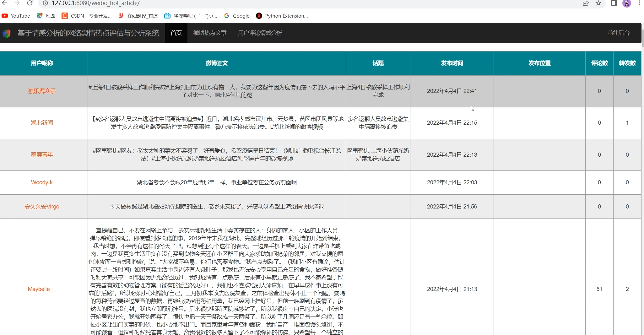Click the 用户昵称 column header
The width and height of the screenshot is (644, 335).
[x=42, y=63]
